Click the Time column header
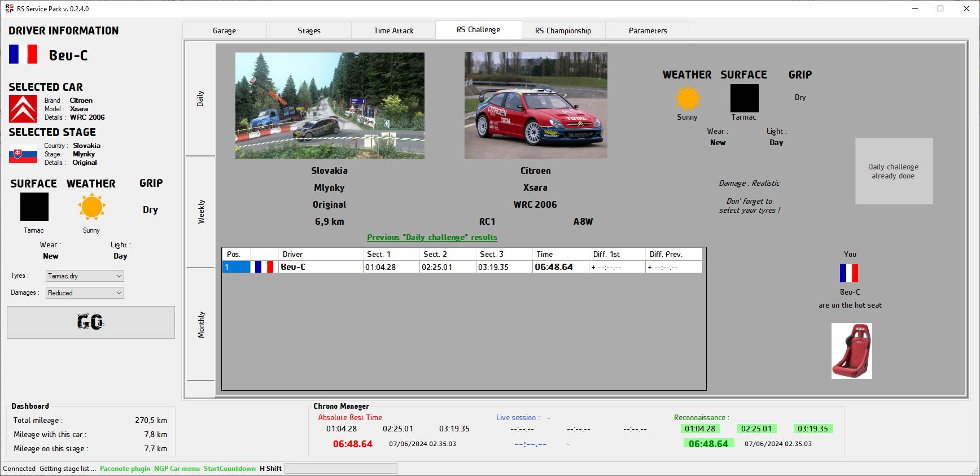 click(x=561, y=254)
